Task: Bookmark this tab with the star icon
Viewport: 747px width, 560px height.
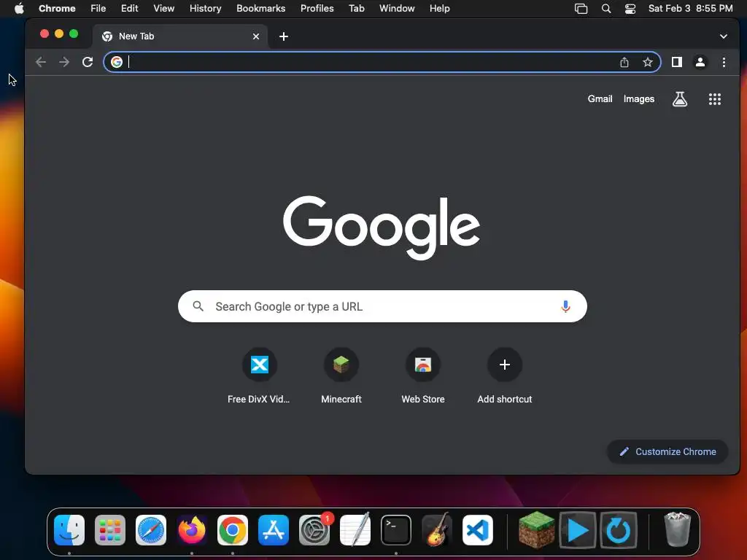Action: pos(648,62)
